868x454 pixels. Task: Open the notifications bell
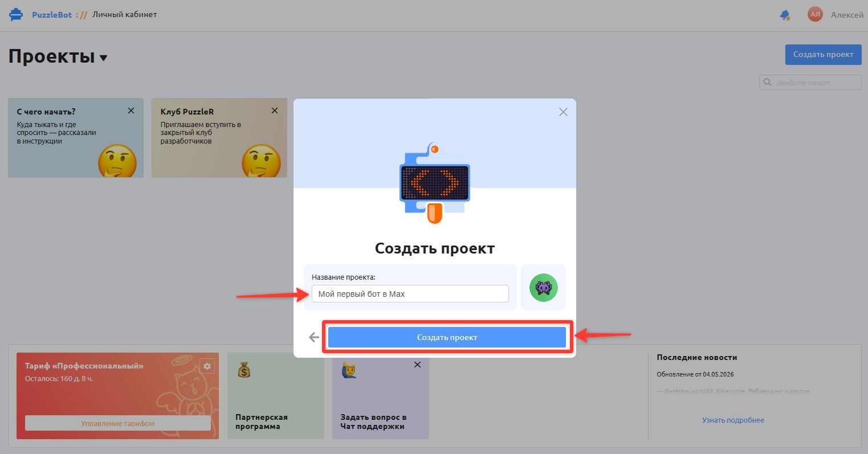pyautogui.click(x=785, y=15)
